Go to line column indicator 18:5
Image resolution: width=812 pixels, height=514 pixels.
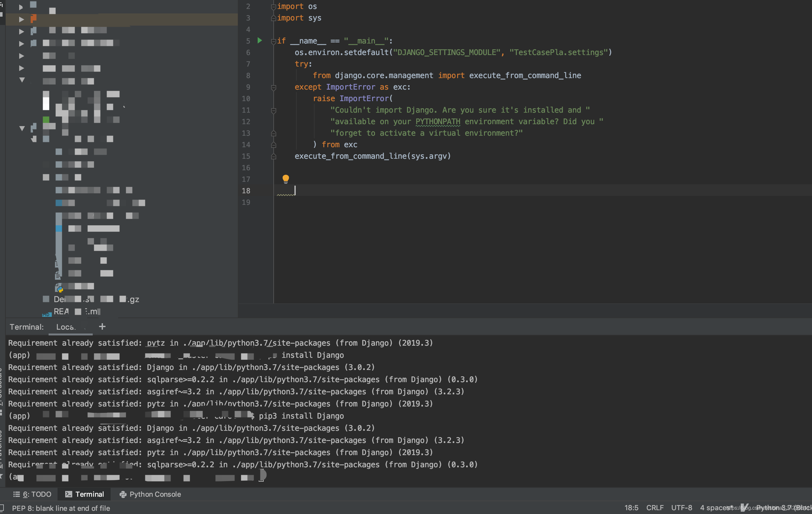click(631, 507)
